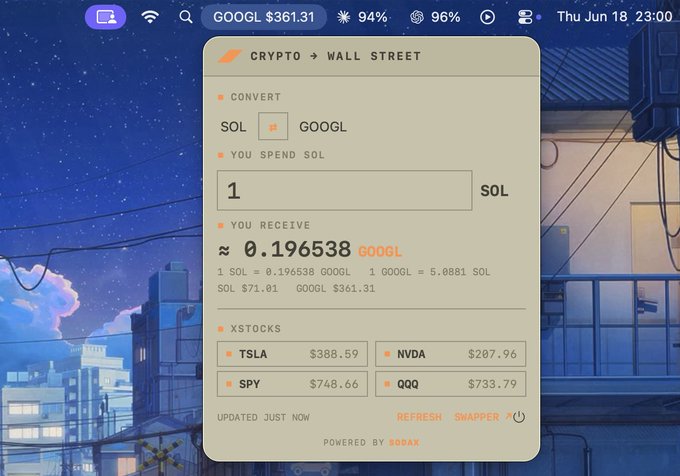Open the SODAX powered-by link
680x476 pixels.
click(x=404, y=443)
